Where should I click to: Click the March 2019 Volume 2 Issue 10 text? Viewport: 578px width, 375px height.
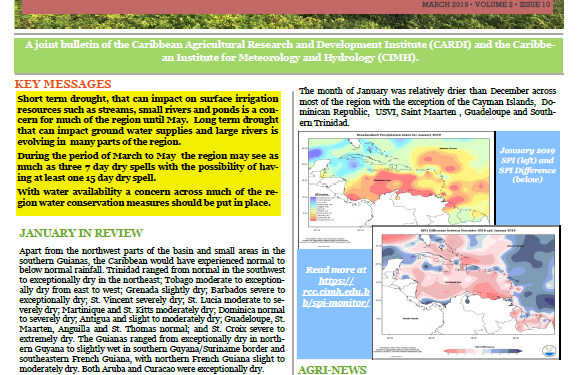tap(486, 4)
